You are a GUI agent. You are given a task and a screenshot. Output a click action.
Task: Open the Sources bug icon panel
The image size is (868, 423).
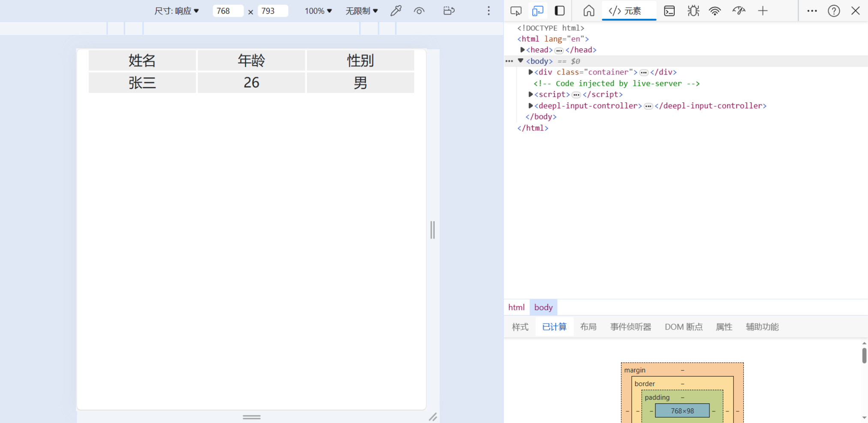pos(693,11)
